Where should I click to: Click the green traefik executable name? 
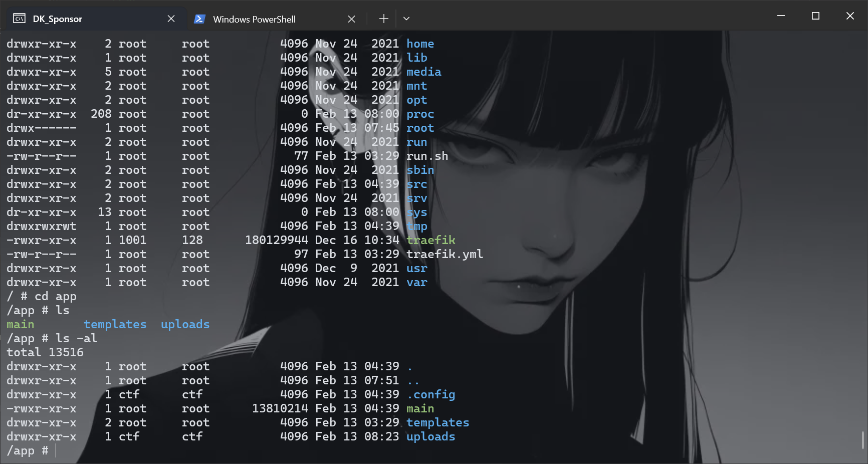point(430,240)
